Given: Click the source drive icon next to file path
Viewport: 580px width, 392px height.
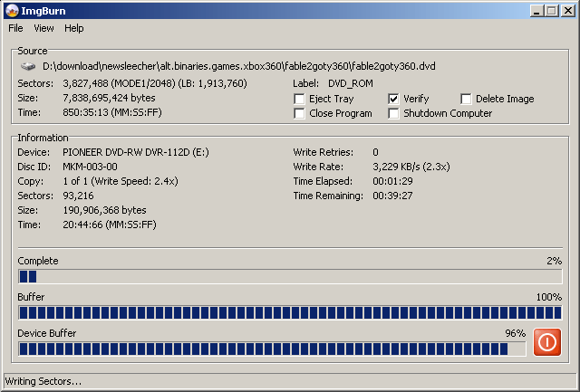Looking at the screenshot, I should [x=28, y=66].
